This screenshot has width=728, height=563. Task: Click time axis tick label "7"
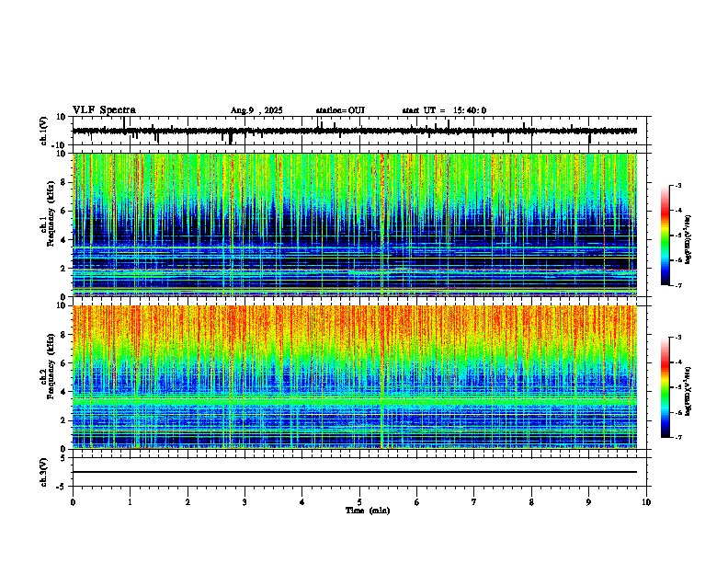[x=474, y=502]
